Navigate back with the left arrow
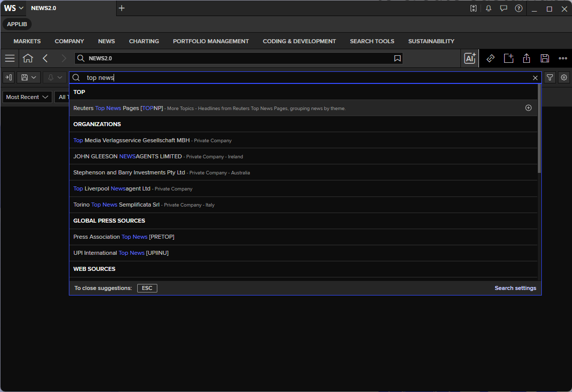The image size is (572, 392). (45, 58)
